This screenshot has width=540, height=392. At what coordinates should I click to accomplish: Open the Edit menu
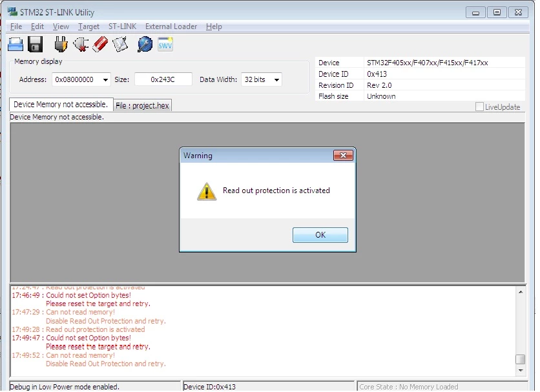click(37, 26)
